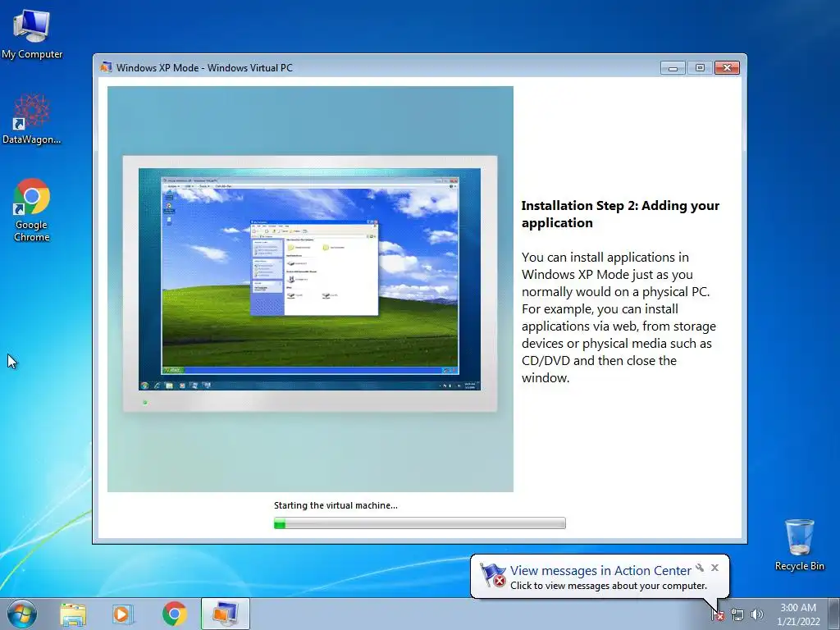Open the volume speaker tray icon
This screenshot has height=630, width=840.
(757, 614)
